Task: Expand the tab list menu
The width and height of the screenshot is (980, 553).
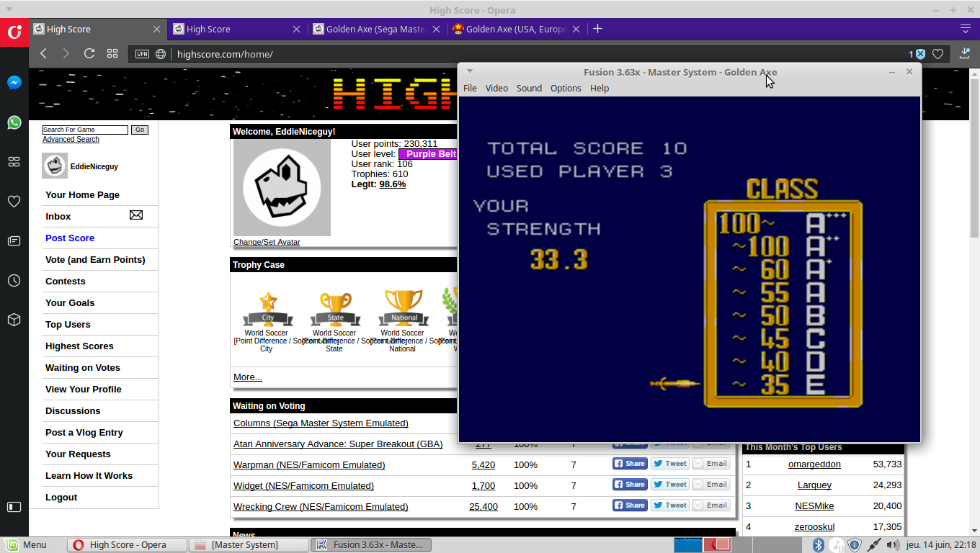Action: [x=966, y=29]
